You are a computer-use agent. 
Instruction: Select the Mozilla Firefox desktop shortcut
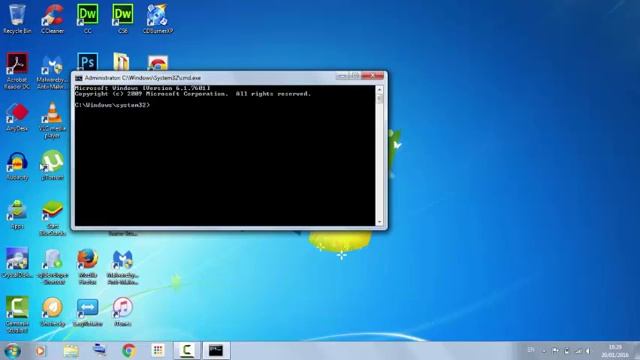(x=87, y=267)
